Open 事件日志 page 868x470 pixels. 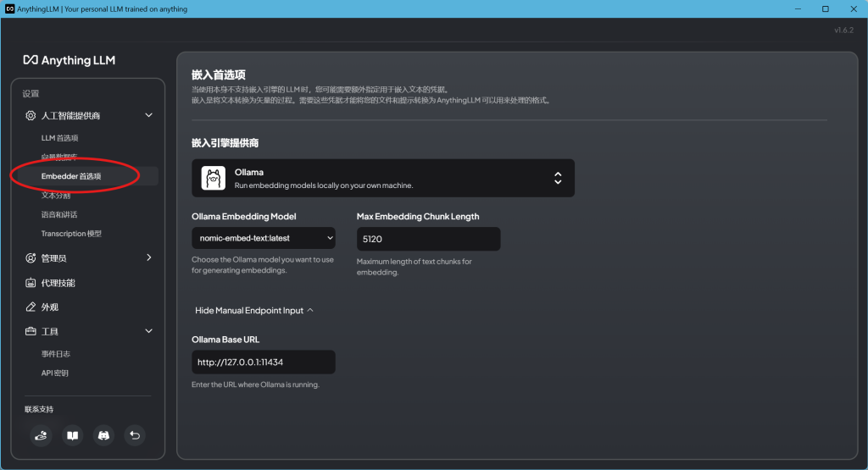[x=56, y=354]
